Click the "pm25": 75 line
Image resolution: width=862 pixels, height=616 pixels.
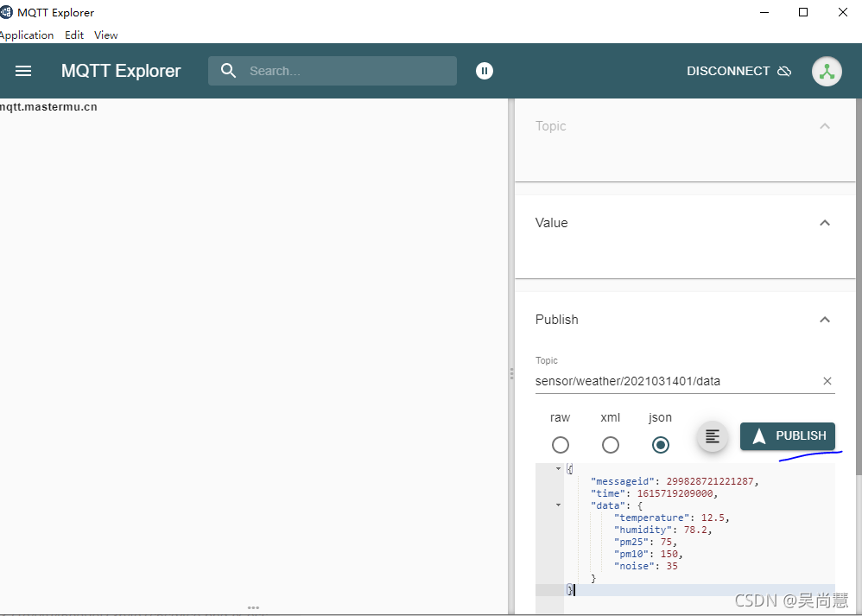645,542
